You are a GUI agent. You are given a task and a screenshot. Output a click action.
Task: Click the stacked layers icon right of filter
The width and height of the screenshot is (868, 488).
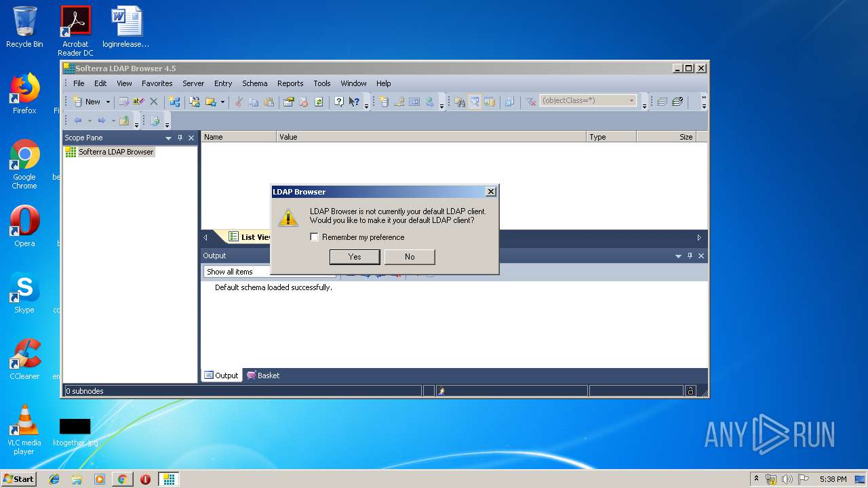tap(662, 102)
